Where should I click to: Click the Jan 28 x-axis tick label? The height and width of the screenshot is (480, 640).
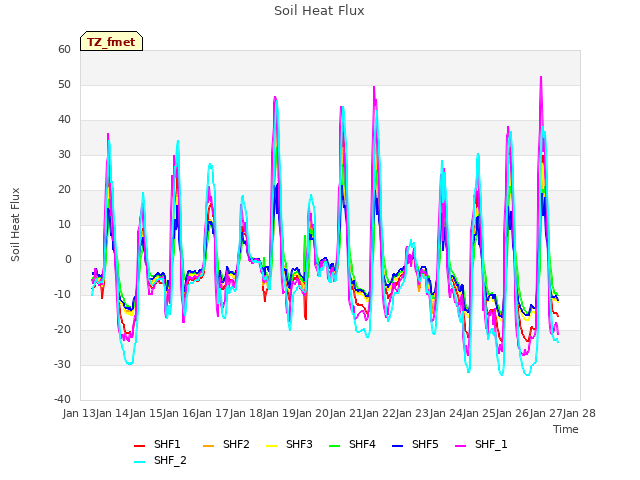coord(579,413)
